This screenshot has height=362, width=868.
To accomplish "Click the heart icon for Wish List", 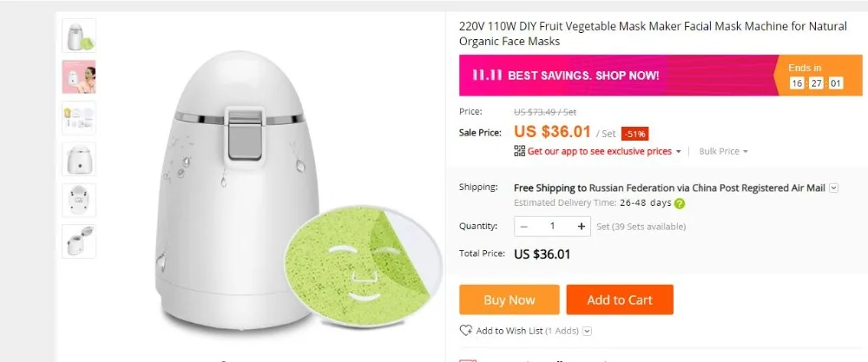I will click(x=466, y=331).
